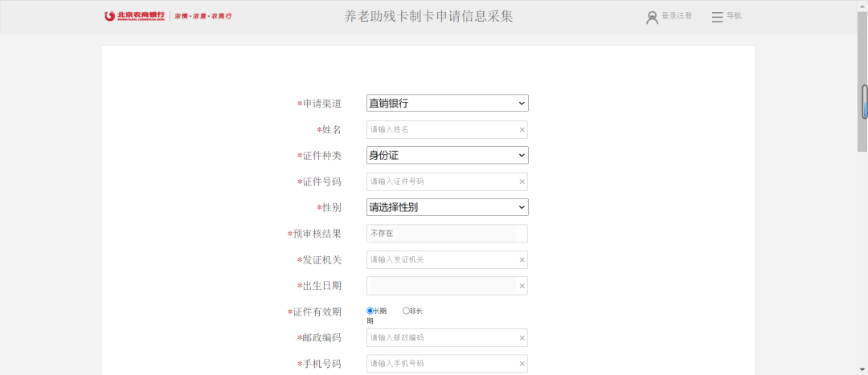Image resolution: width=868 pixels, height=375 pixels.
Task: Open the hamburger navigation menu icon
Action: (x=718, y=17)
